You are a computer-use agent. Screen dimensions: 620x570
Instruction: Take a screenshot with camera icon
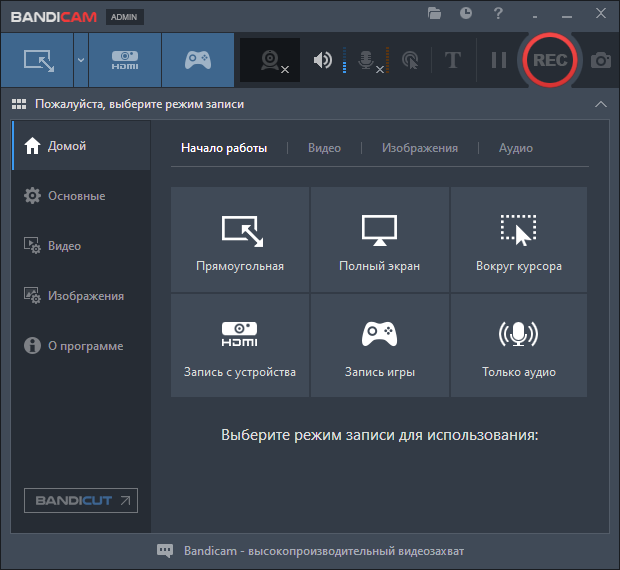click(x=600, y=60)
